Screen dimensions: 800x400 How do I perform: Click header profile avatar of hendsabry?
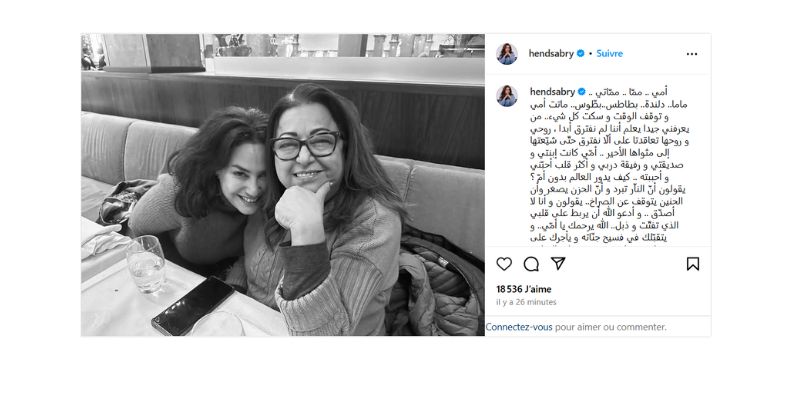pyautogui.click(x=507, y=54)
